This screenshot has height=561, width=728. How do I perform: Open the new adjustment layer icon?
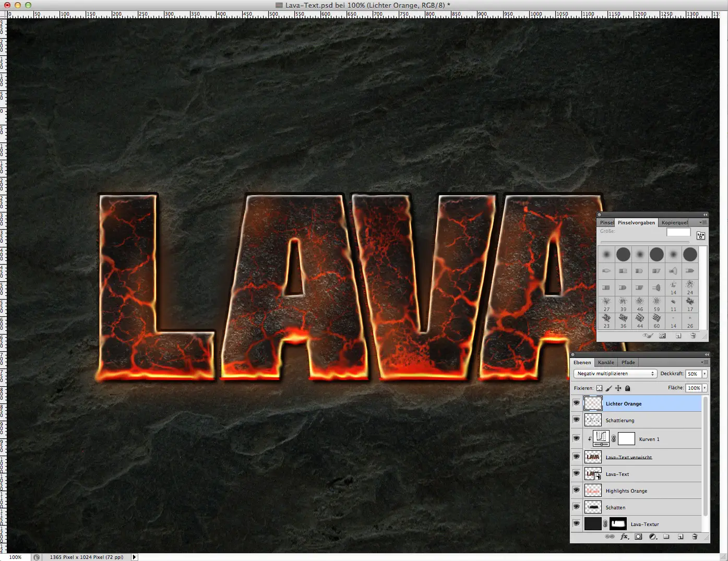[652, 536]
